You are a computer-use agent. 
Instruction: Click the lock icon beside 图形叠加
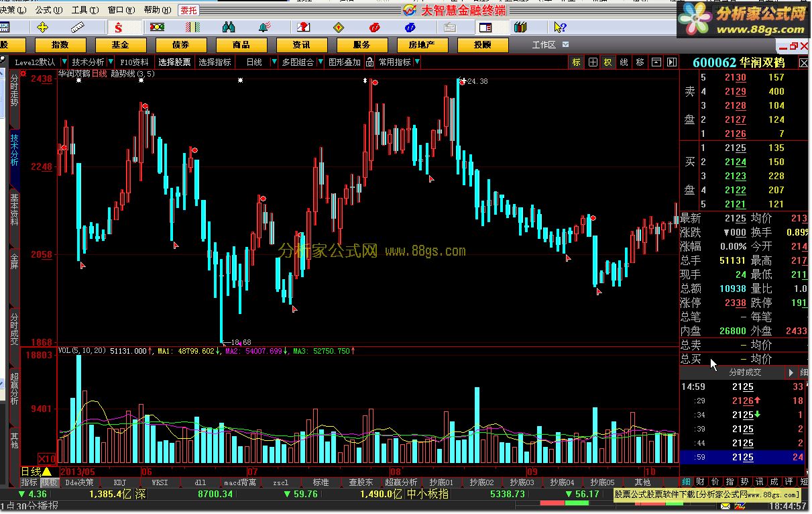tap(369, 62)
